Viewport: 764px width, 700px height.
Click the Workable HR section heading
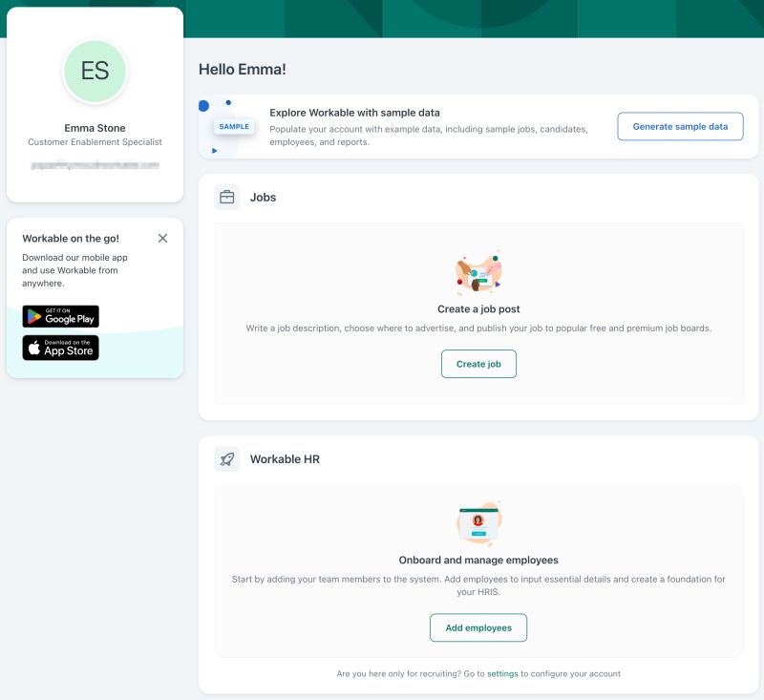(x=285, y=459)
